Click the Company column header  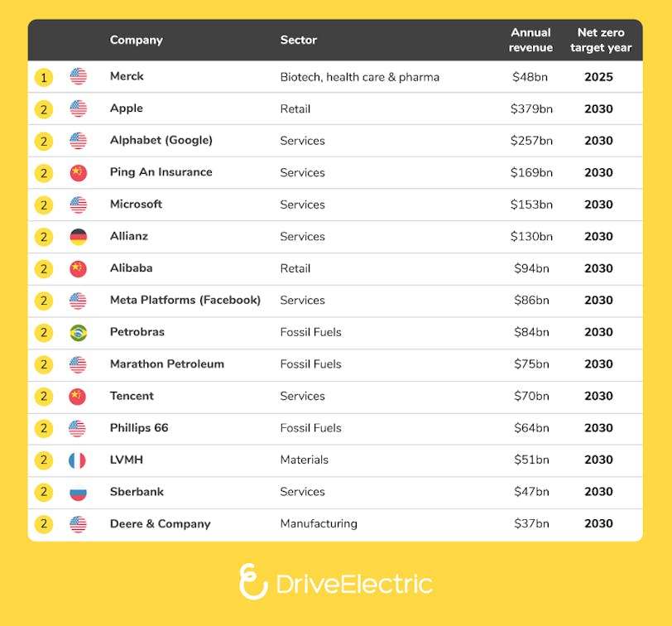(x=136, y=40)
